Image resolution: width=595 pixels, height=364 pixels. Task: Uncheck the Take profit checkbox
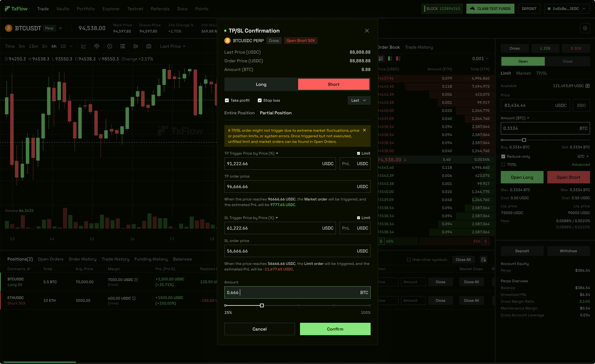point(227,100)
